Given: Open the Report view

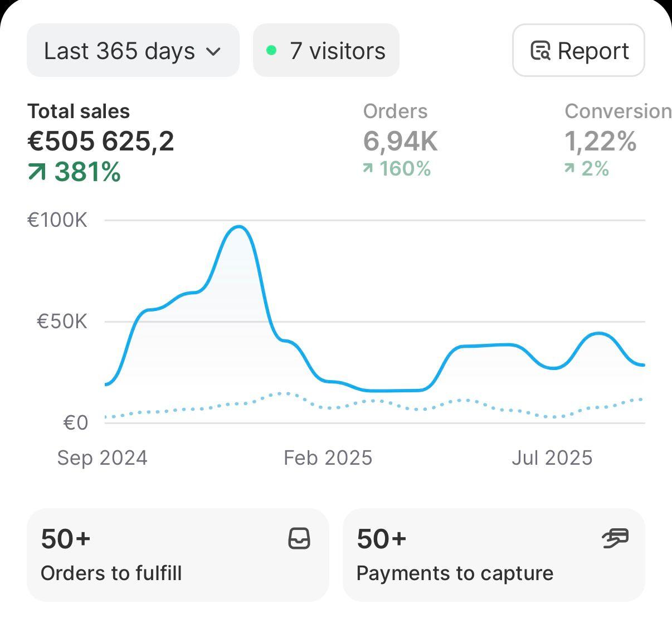Looking at the screenshot, I should (578, 50).
